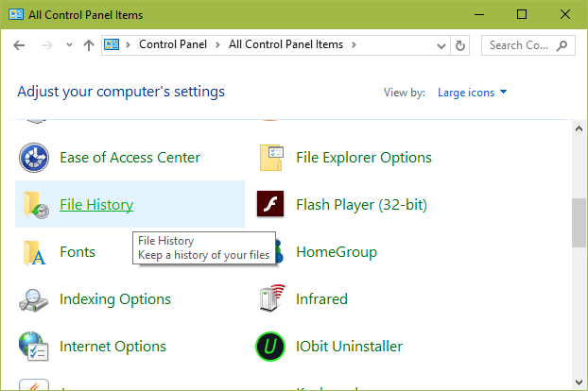This screenshot has height=391, width=588.
Task: Open the IObit Uninstaller green icon
Action: (270, 347)
